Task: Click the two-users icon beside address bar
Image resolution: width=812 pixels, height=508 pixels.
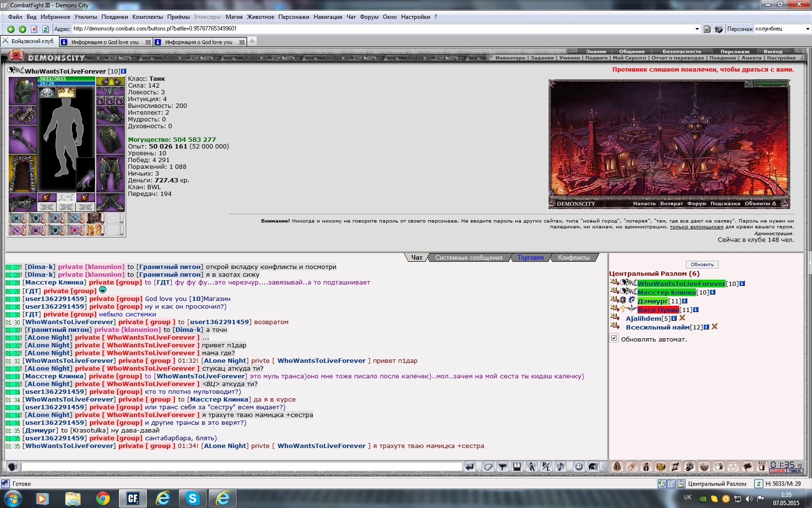Action: click(719, 29)
